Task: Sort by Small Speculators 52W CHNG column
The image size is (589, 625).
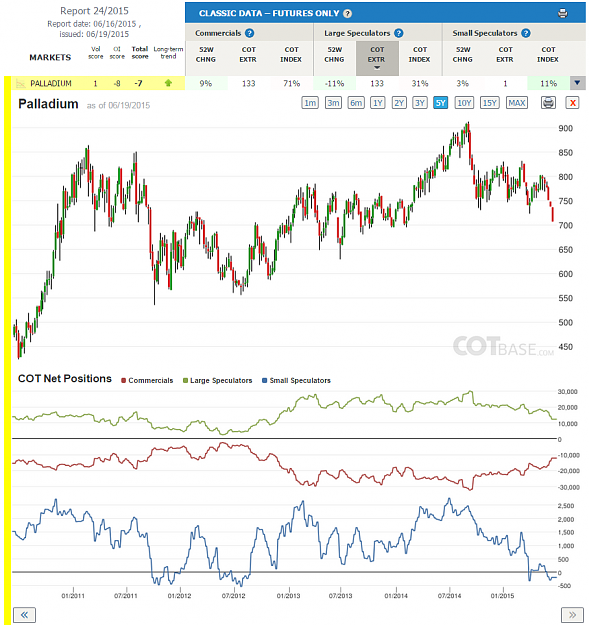Action: click(463, 55)
